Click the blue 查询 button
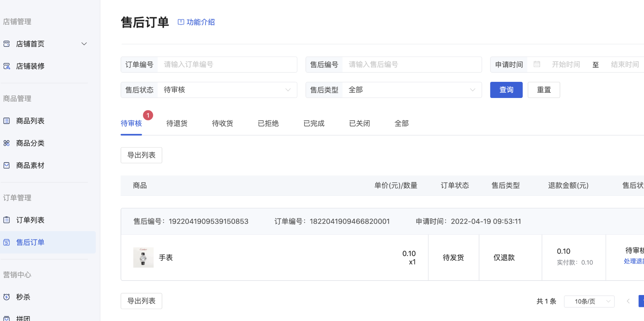Image resolution: width=644 pixels, height=321 pixels. [x=506, y=90]
